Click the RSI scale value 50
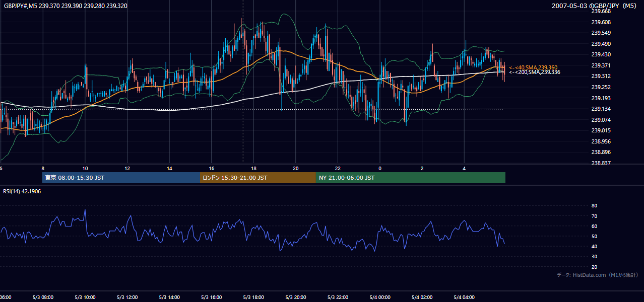 594,236
